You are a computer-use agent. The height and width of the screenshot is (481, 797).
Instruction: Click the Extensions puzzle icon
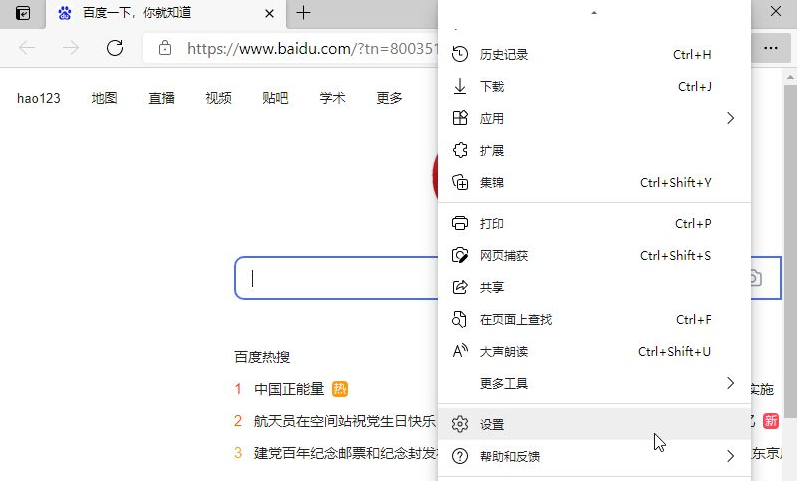point(460,150)
